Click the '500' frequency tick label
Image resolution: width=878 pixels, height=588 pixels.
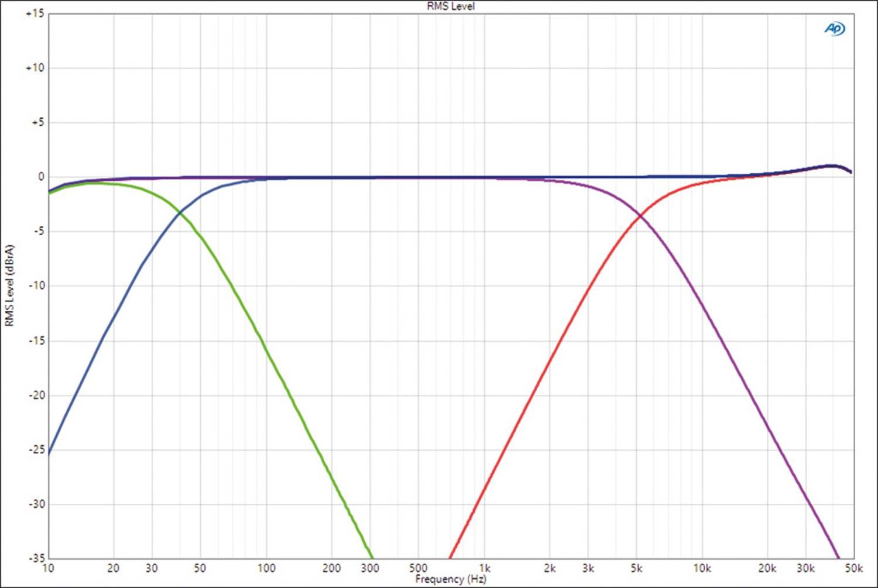click(x=418, y=568)
